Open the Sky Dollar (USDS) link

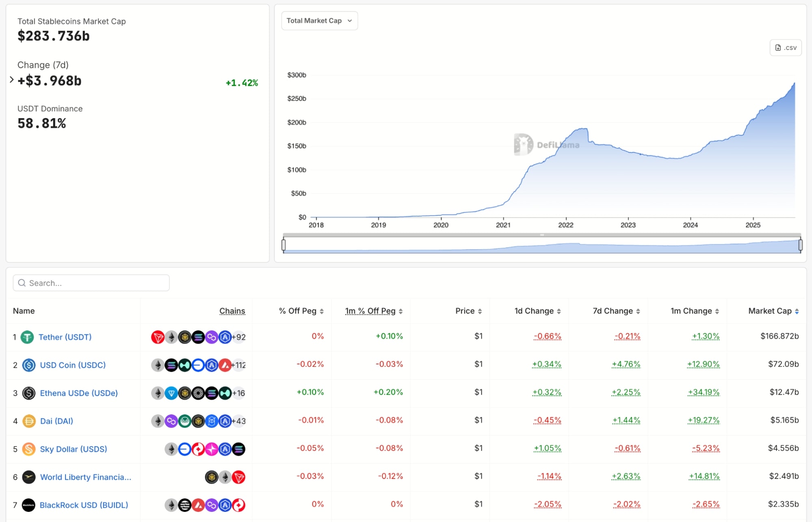[x=74, y=449]
